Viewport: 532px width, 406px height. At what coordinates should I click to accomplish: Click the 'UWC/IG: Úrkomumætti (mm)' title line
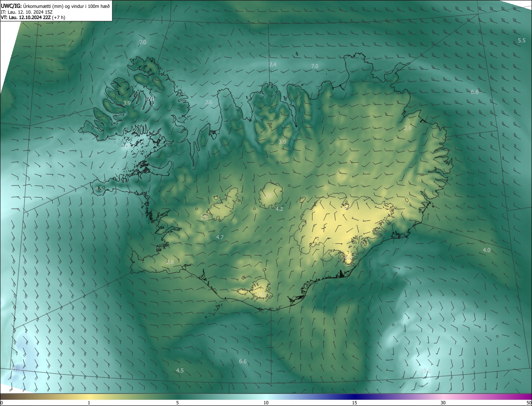55,6
